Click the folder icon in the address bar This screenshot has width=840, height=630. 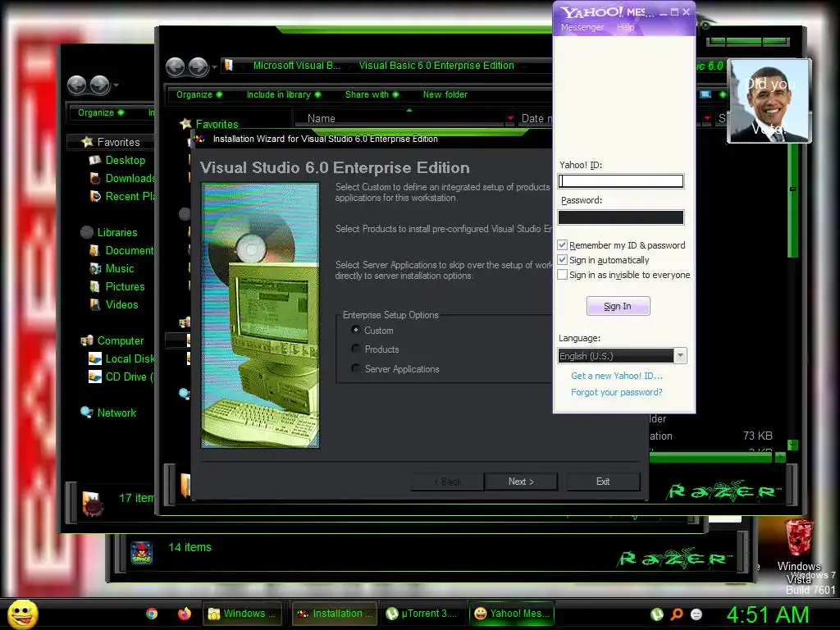pyautogui.click(x=228, y=66)
